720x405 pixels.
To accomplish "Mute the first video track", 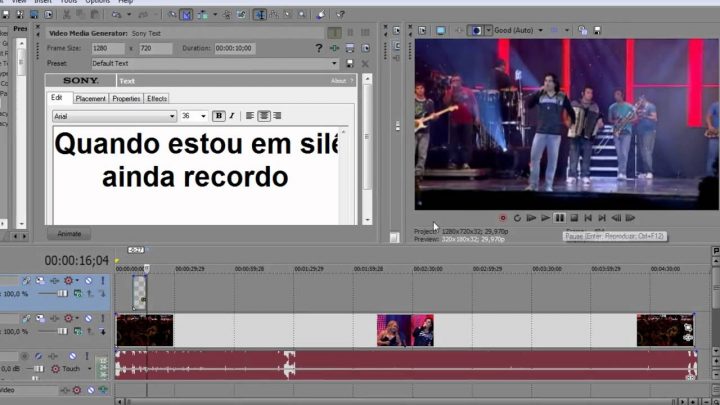I will (x=88, y=281).
